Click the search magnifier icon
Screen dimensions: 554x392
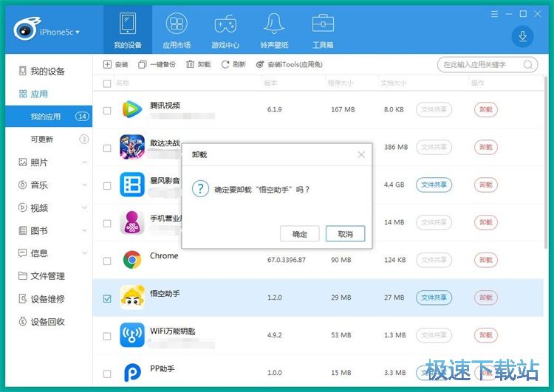(528, 65)
